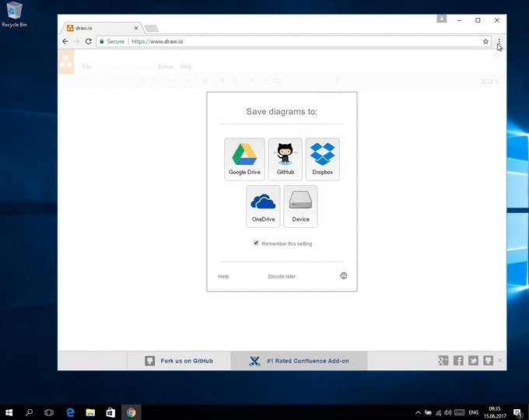Open Twitter footer icon
Viewport: 529px width, 420px height.
[473, 361]
